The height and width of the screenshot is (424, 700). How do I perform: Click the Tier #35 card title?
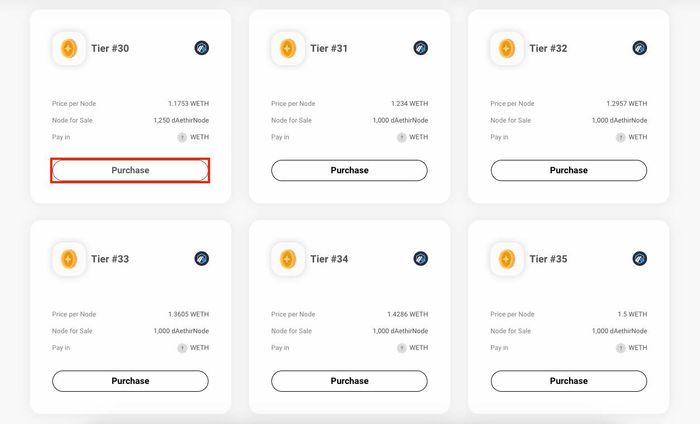click(548, 259)
